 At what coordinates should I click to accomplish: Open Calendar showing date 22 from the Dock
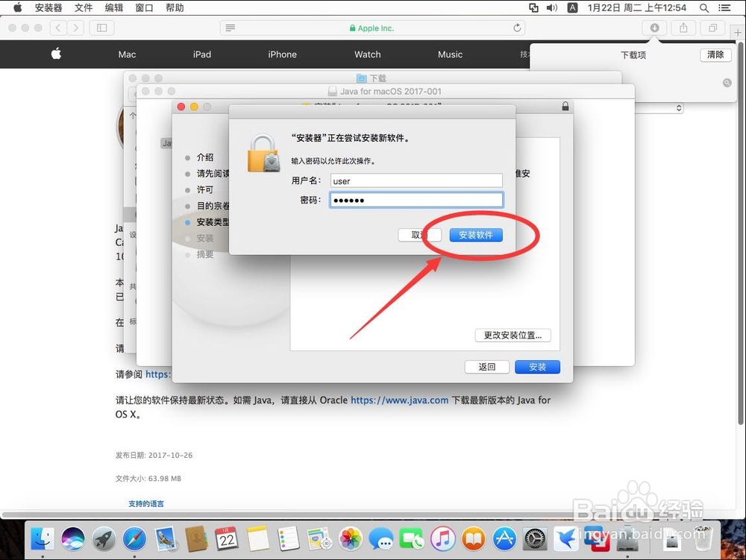[225, 538]
